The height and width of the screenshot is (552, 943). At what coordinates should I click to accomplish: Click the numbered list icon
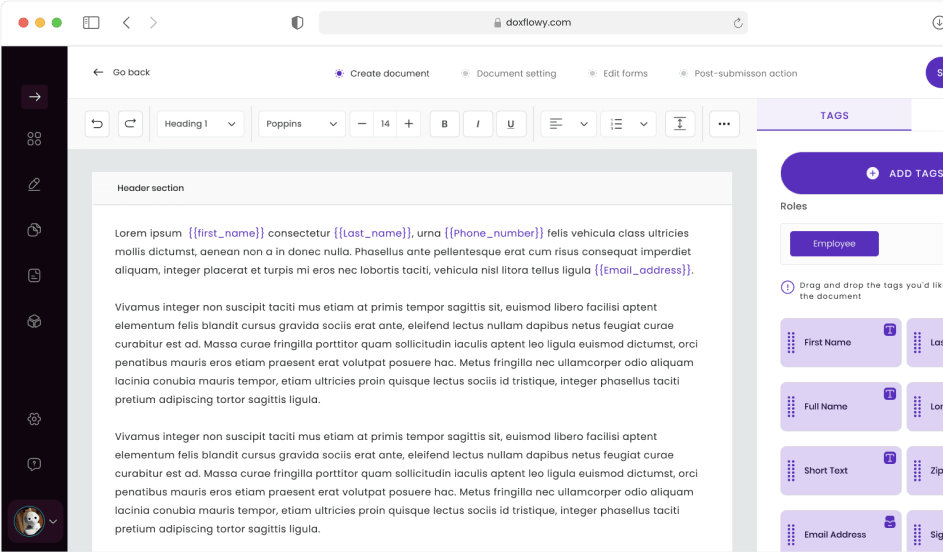point(616,124)
